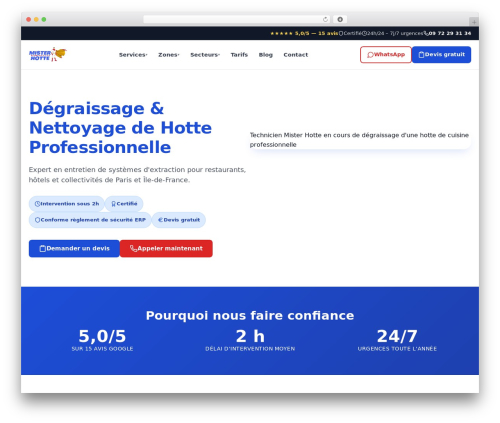500x423 pixels.
Task: Click the 2 h statistic value
Action: pos(250,336)
